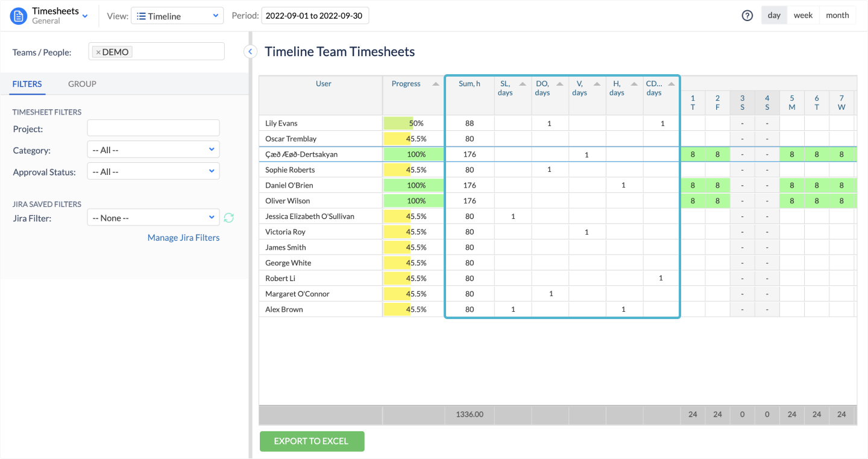Image resolution: width=868 pixels, height=459 pixels.
Task: Open Manage Jira Filters link
Action: 183,238
